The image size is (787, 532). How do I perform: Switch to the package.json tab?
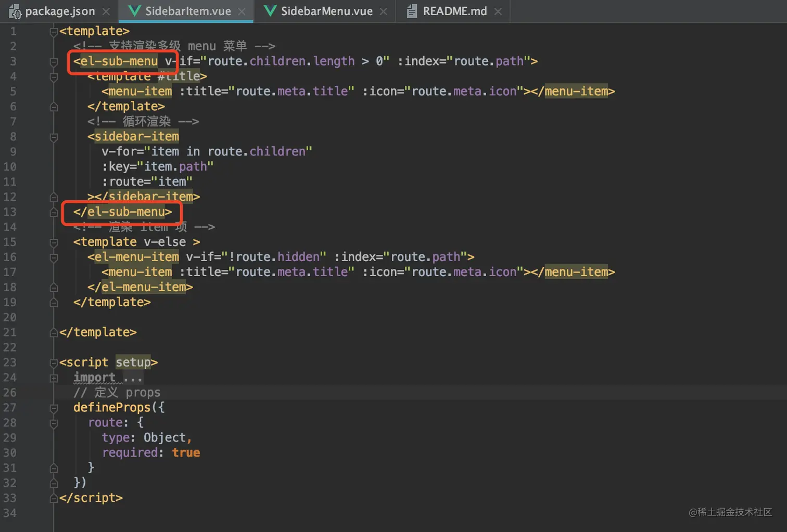coord(60,11)
